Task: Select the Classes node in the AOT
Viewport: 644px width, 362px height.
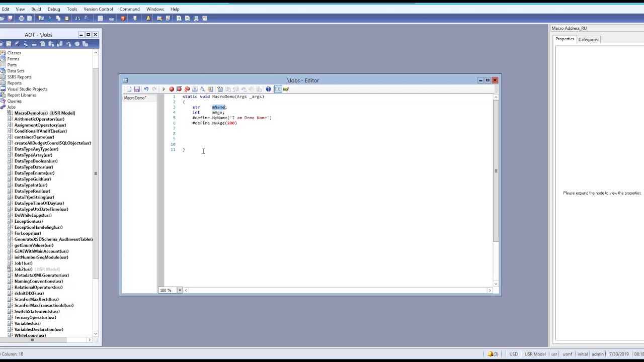Action: click(x=14, y=53)
